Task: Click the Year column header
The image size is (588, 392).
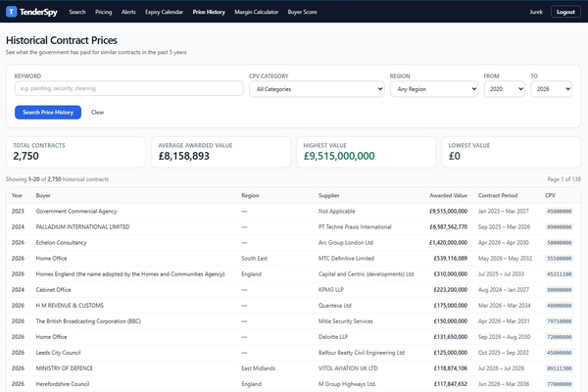Action: point(17,195)
